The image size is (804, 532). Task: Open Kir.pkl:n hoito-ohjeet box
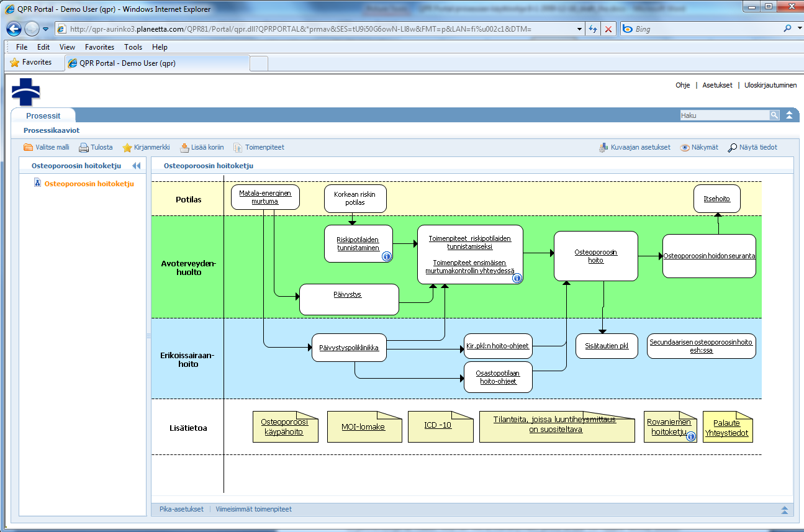498,346
